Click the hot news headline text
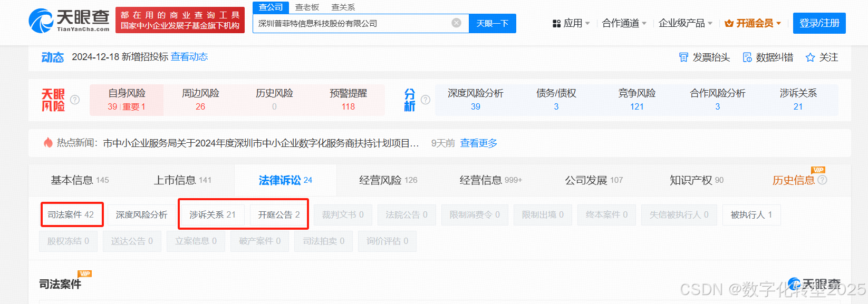The image size is (868, 304). tap(261, 143)
